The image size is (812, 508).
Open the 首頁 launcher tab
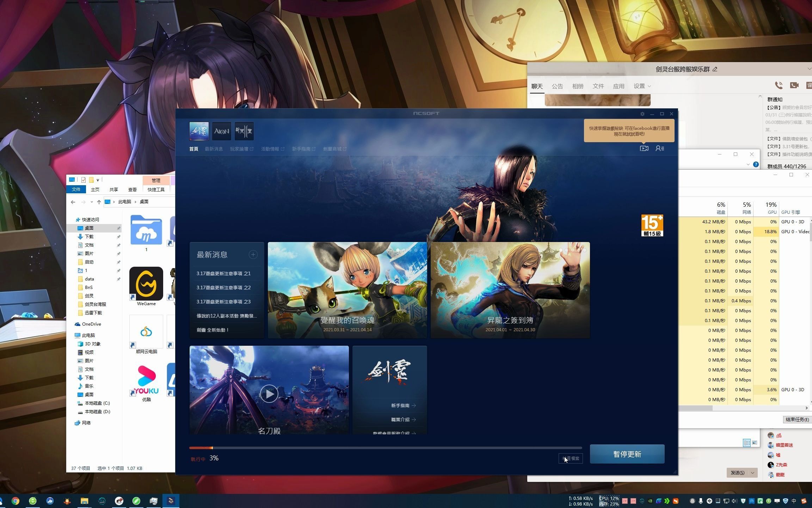click(194, 149)
